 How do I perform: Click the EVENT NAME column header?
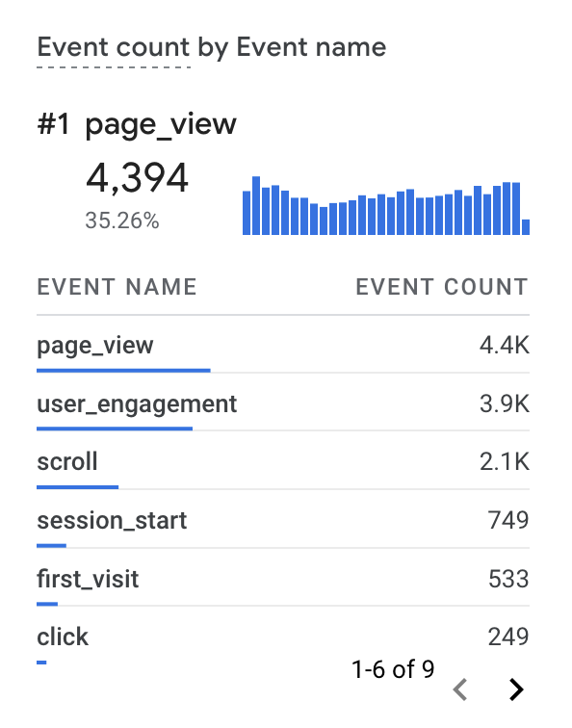117,286
